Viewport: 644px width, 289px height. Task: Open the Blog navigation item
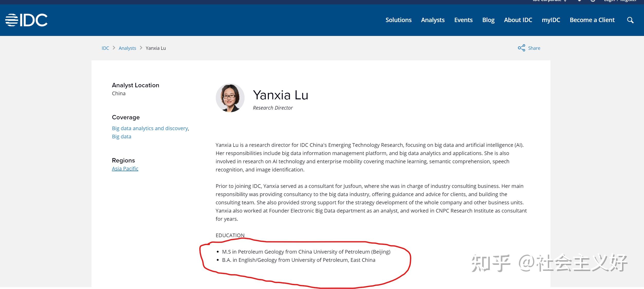(x=488, y=20)
